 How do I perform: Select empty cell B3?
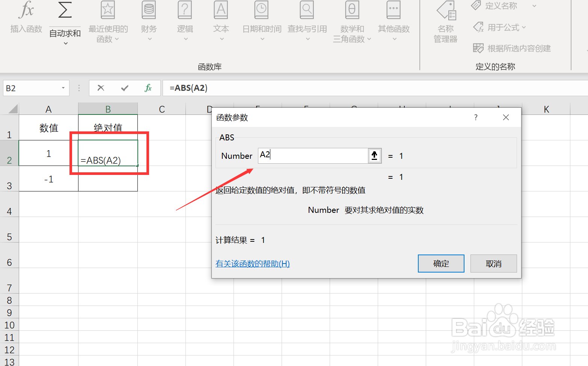(108, 179)
